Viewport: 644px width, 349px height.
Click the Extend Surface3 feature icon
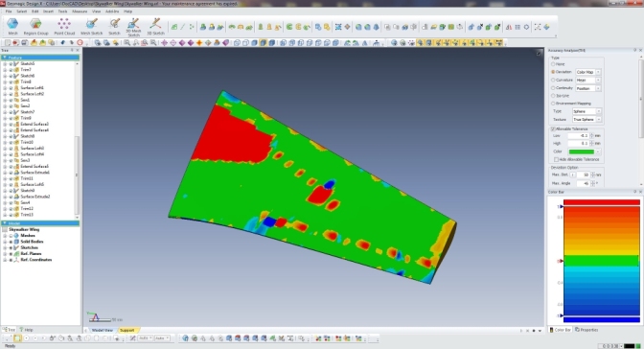(16, 124)
